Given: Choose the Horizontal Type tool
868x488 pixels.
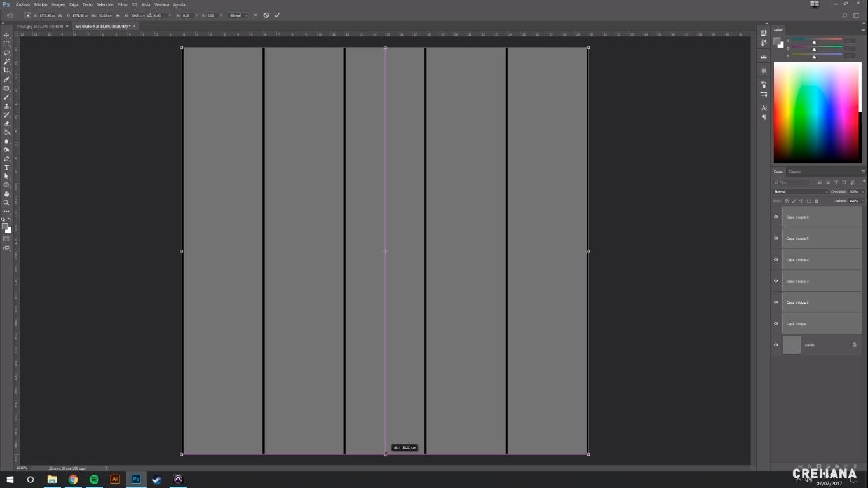Looking at the screenshot, I should pyautogui.click(x=6, y=167).
